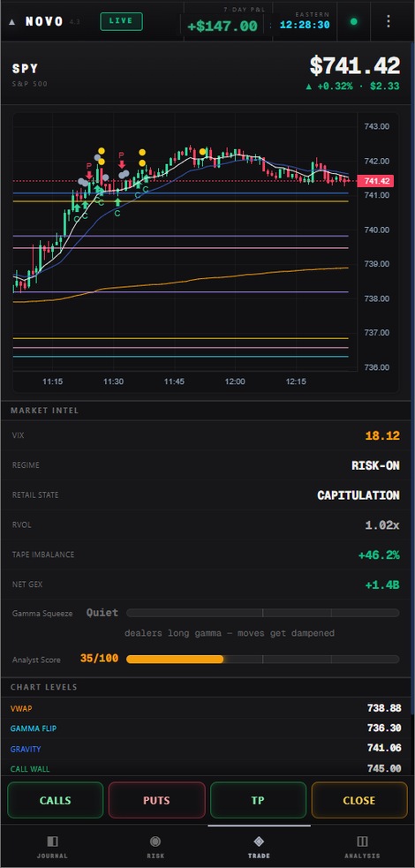Hit the red PUTS button
Viewport: 415px width, 868px height.
tap(156, 800)
